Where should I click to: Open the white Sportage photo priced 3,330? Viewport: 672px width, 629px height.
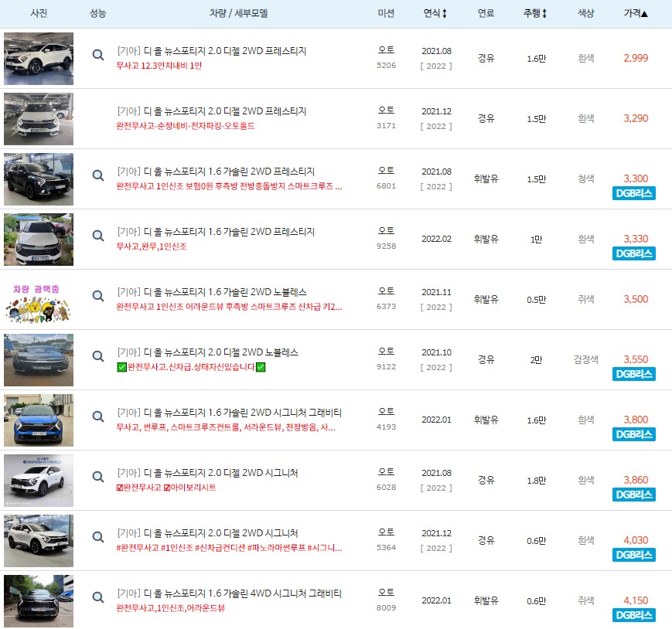(39, 240)
